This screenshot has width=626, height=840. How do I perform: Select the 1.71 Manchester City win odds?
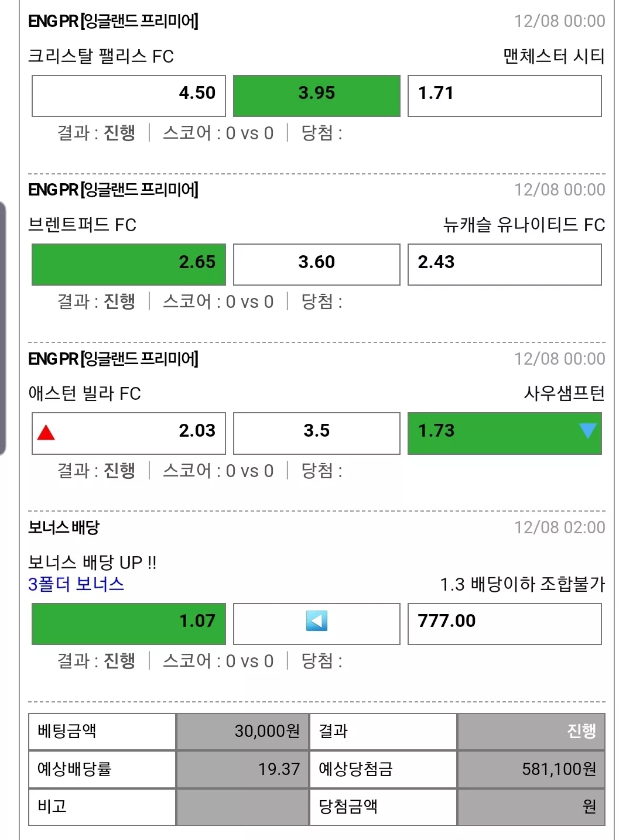505,96
